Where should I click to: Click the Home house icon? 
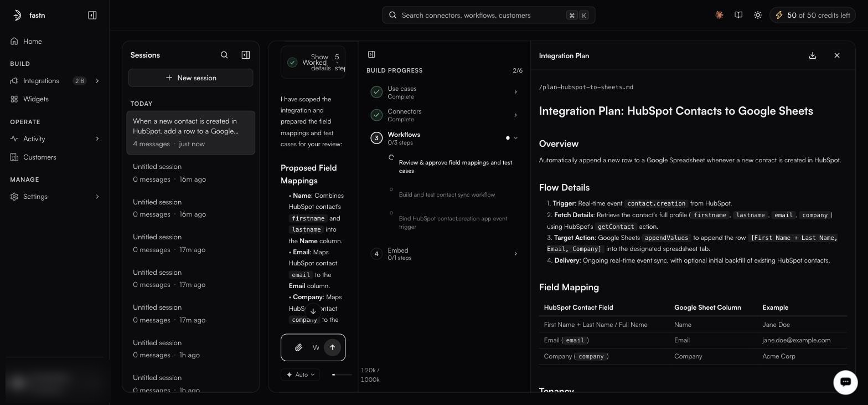[x=14, y=42]
